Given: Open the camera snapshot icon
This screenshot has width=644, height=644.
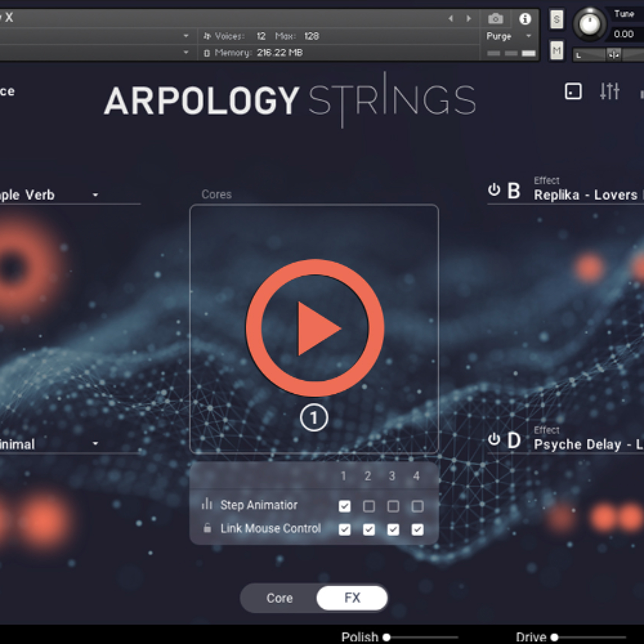Looking at the screenshot, I should [495, 19].
